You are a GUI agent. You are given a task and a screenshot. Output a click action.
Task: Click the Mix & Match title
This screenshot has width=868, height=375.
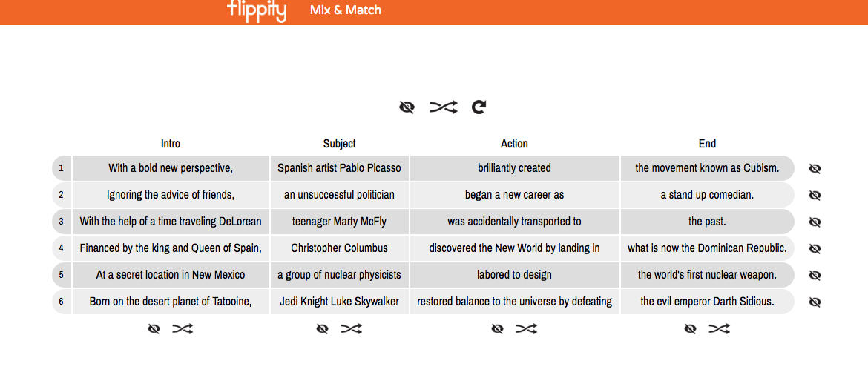[x=346, y=10]
